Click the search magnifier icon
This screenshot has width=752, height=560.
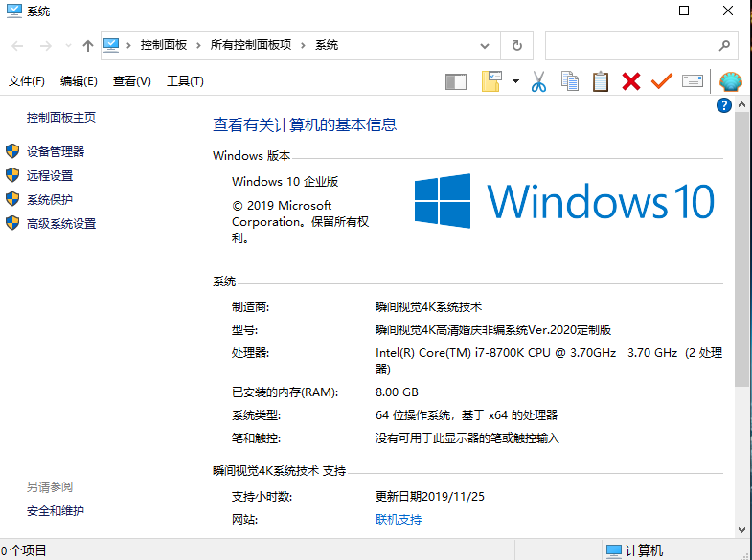click(x=724, y=46)
